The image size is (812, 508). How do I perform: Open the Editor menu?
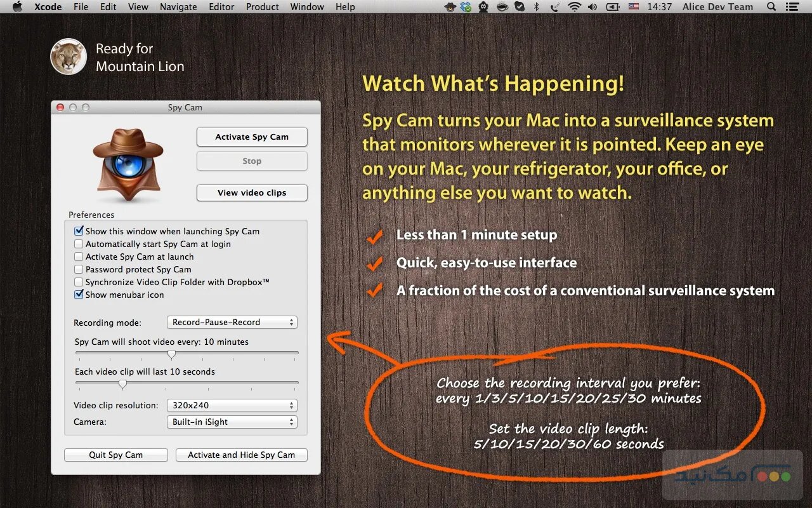pos(221,7)
